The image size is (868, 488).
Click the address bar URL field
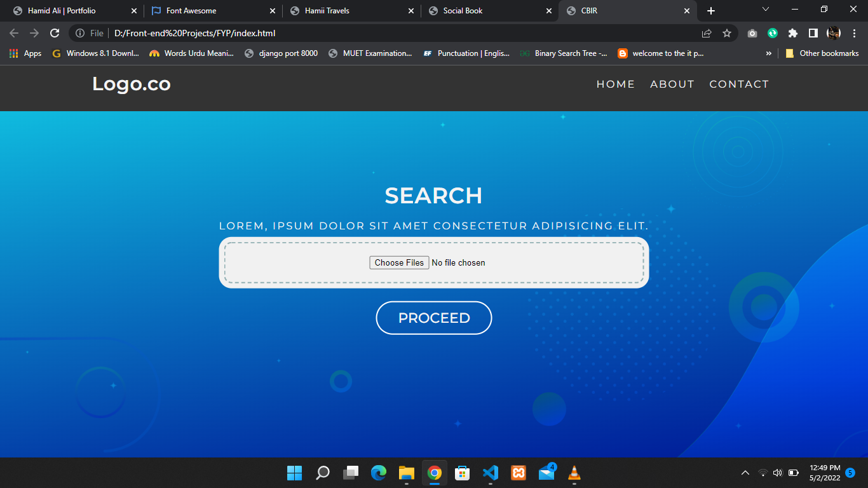click(x=381, y=33)
